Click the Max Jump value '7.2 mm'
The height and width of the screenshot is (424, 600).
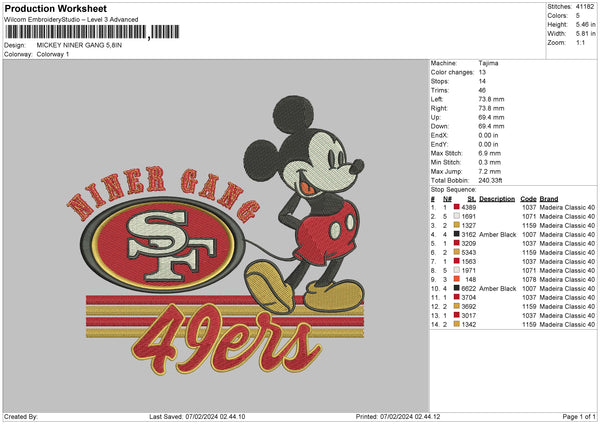point(489,171)
